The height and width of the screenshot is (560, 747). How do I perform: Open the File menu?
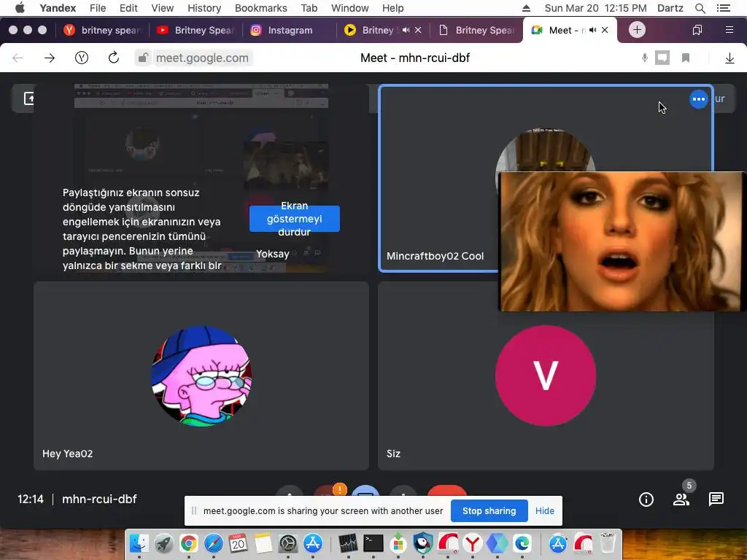coord(98,8)
